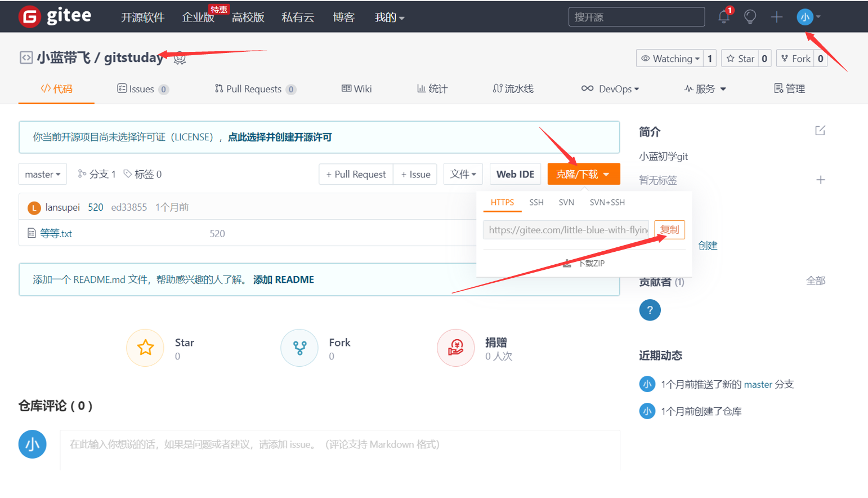Click the 搜开源 search box
868x498 pixels.
(x=637, y=17)
